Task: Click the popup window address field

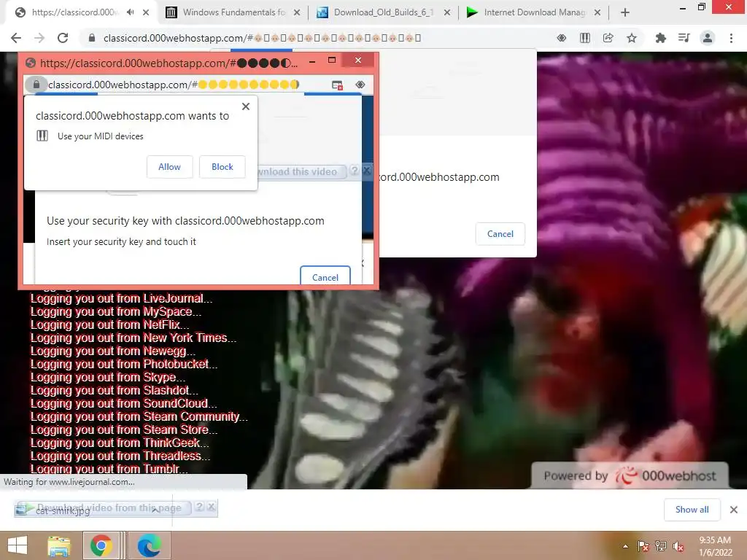Action: (174, 85)
